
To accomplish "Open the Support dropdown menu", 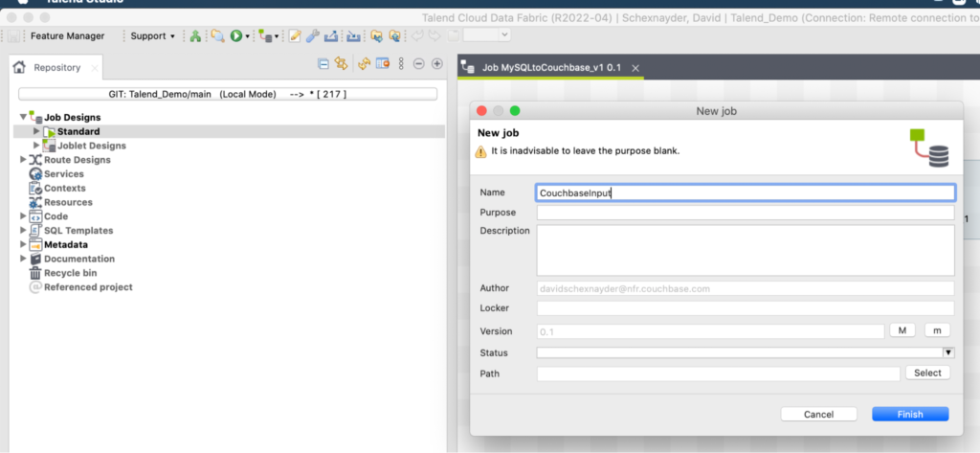I will pyautogui.click(x=152, y=36).
